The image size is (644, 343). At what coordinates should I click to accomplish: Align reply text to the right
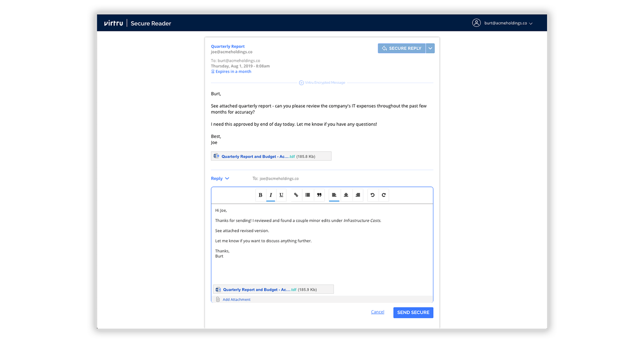click(358, 195)
